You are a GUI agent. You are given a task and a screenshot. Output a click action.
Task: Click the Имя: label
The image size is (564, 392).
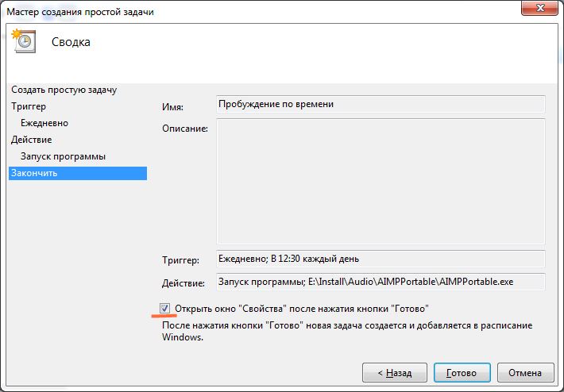pyautogui.click(x=172, y=107)
